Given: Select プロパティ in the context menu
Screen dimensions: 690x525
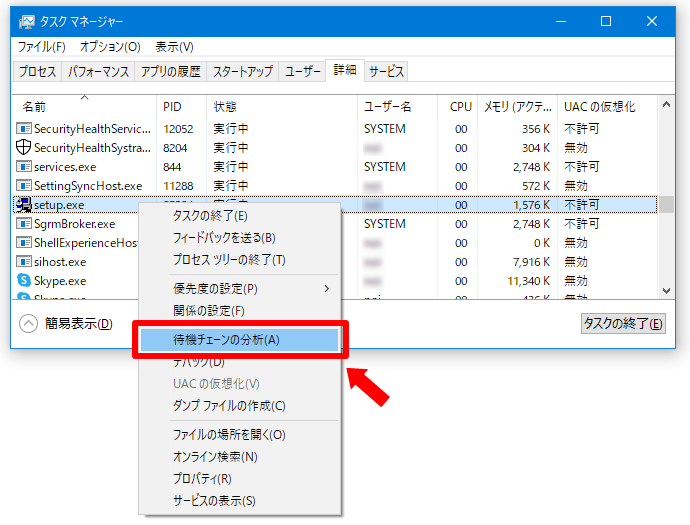Looking at the screenshot, I should click(202, 479).
